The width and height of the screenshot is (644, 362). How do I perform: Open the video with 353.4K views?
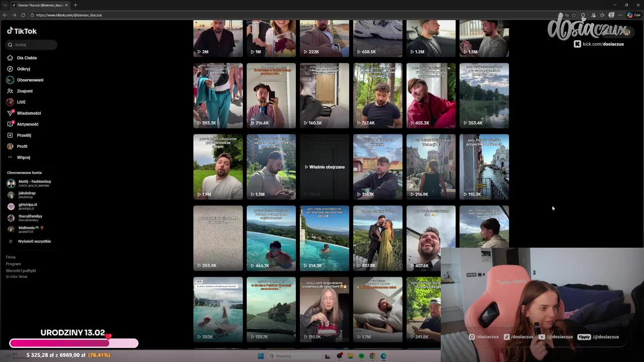[484, 96]
